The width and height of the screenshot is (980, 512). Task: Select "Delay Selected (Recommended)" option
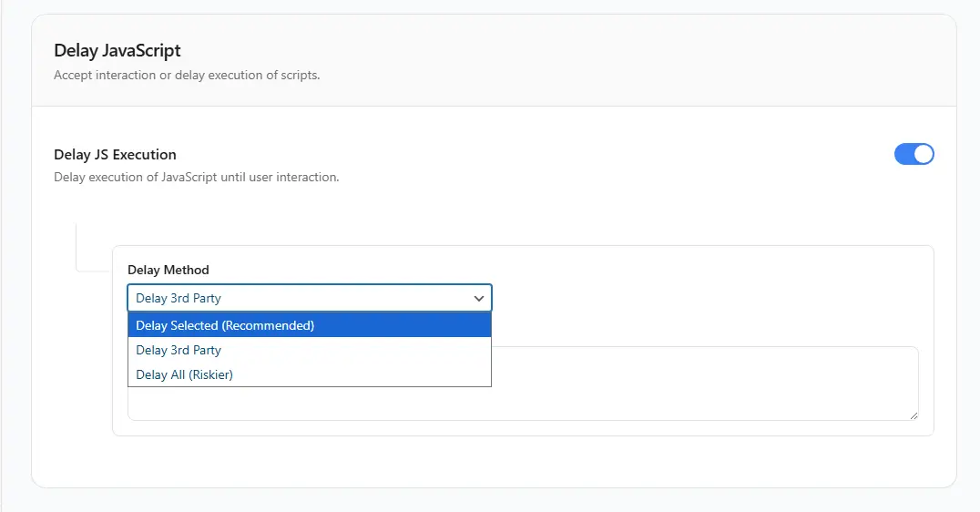pos(225,325)
